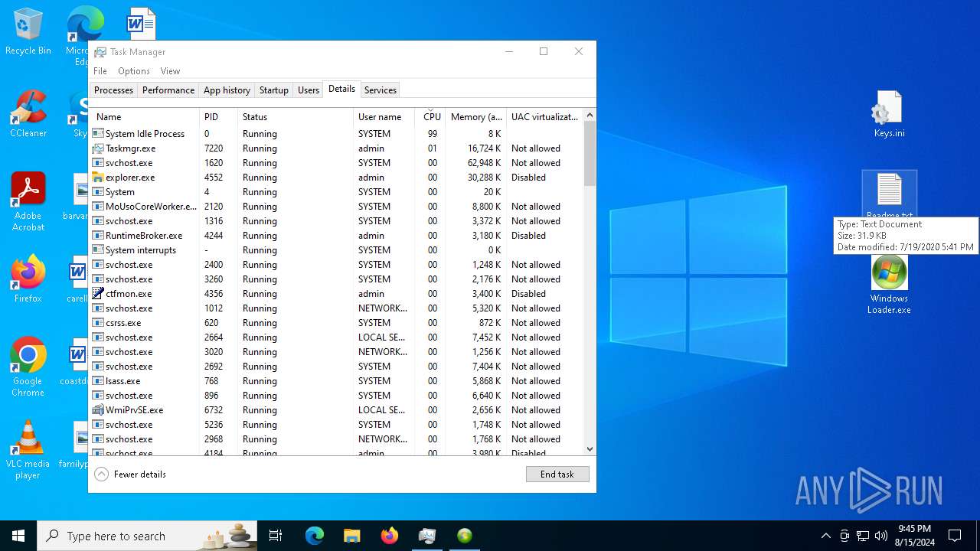Open the CCleaner desktop icon
The height and width of the screenshot is (551, 980).
tap(28, 113)
